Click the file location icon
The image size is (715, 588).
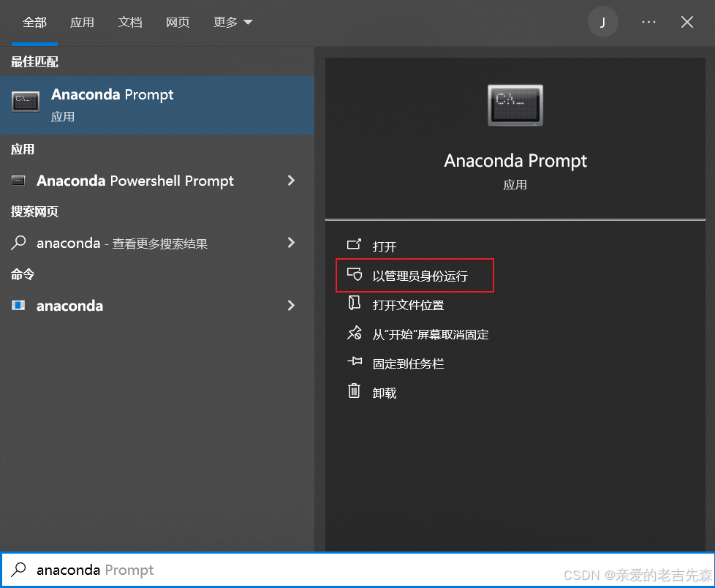355,303
